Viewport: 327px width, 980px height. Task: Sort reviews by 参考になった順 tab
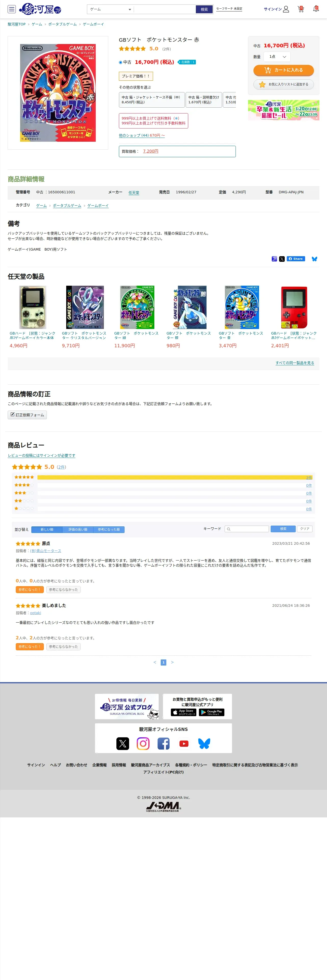pyautogui.click(x=109, y=530)
